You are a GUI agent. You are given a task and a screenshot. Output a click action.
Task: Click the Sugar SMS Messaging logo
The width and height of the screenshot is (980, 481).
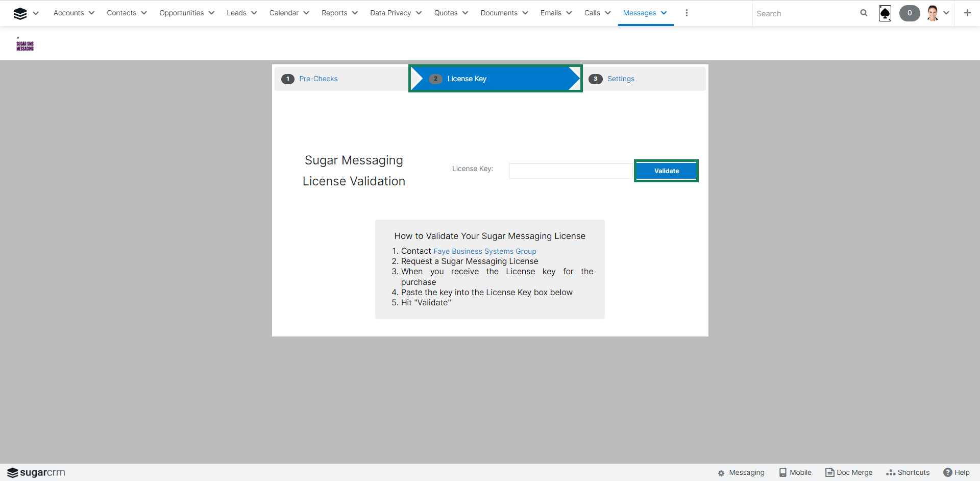coord(25,45)
